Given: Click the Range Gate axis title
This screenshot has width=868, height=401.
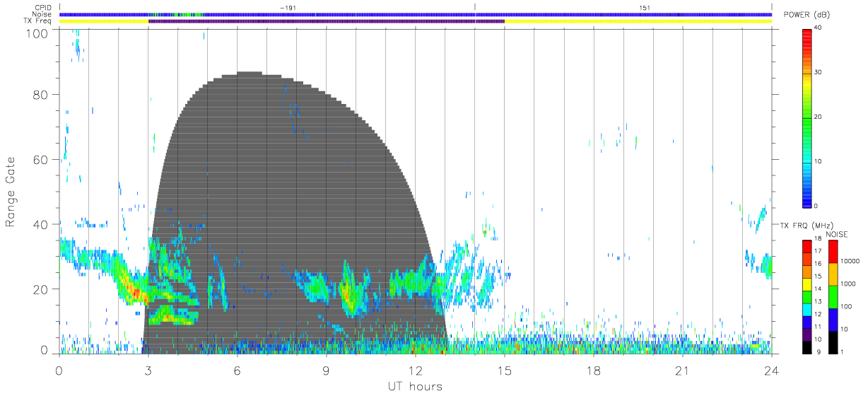Looking at the screenshot, I should click(x=11, y=192).
